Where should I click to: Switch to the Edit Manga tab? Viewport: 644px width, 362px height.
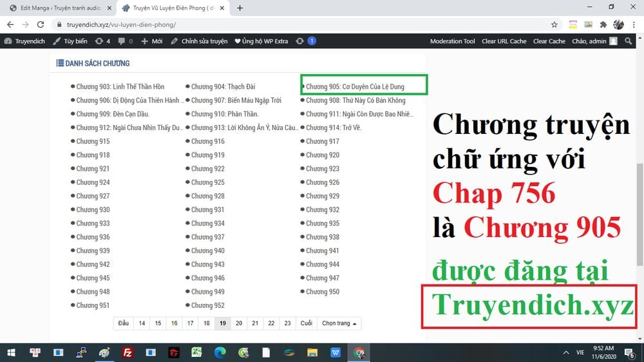[x=57, y=8]
